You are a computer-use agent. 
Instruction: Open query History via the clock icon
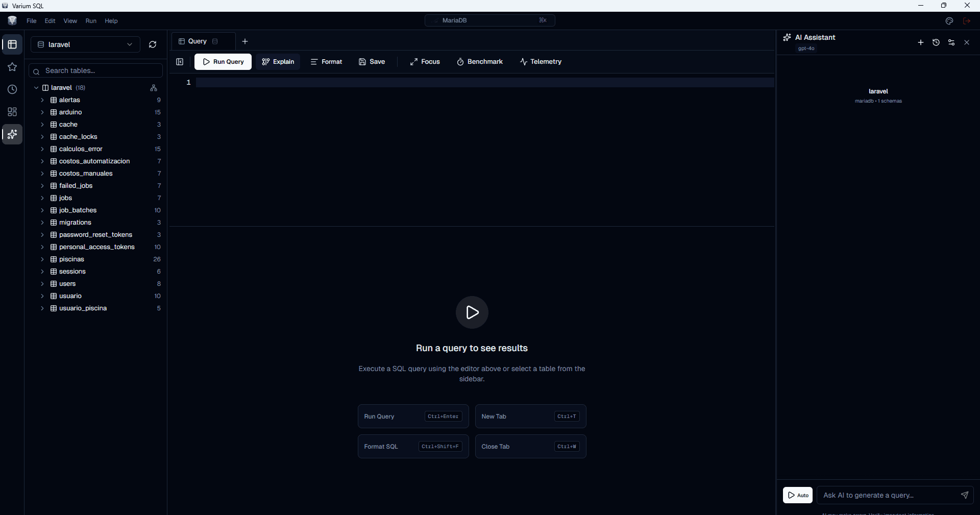tap(12, 89)
